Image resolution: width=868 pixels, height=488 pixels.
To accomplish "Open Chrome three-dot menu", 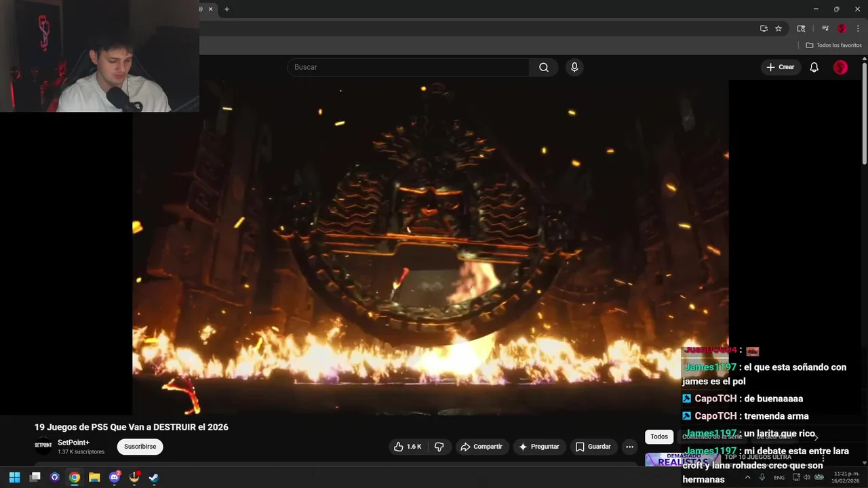I will pyautogui.click(x=858, y=28).
